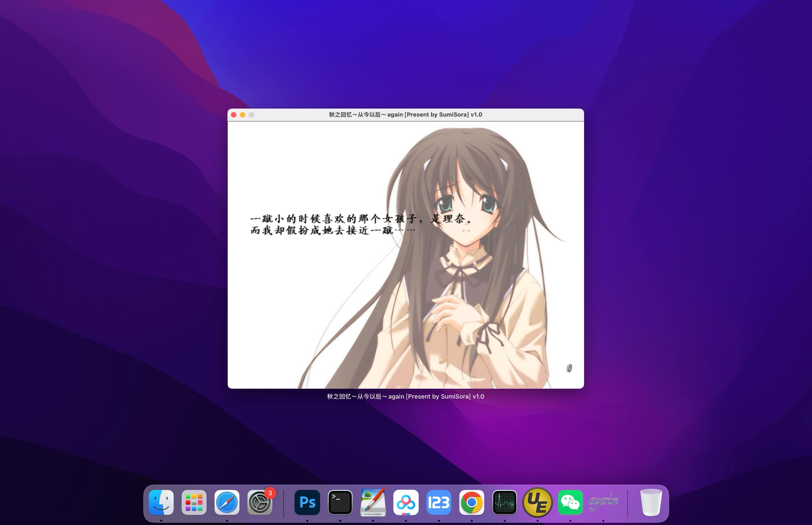
Task: Launch Safari from the Dock
Action: (x=227, y=502)
